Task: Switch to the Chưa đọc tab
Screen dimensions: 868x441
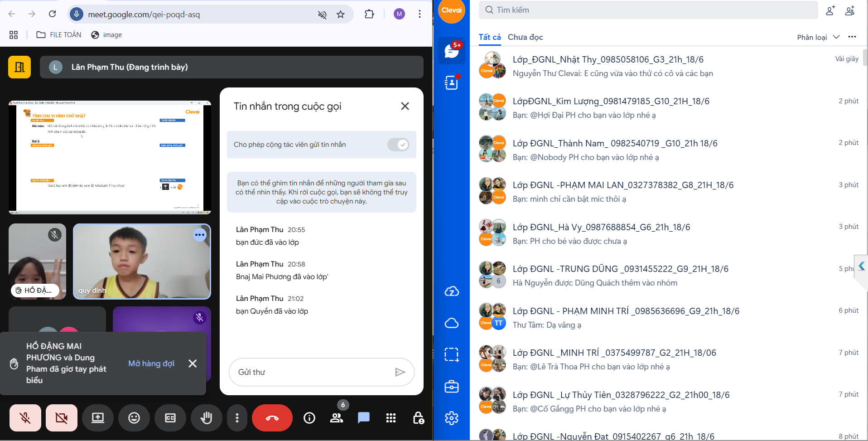Action: click(526, 37)
